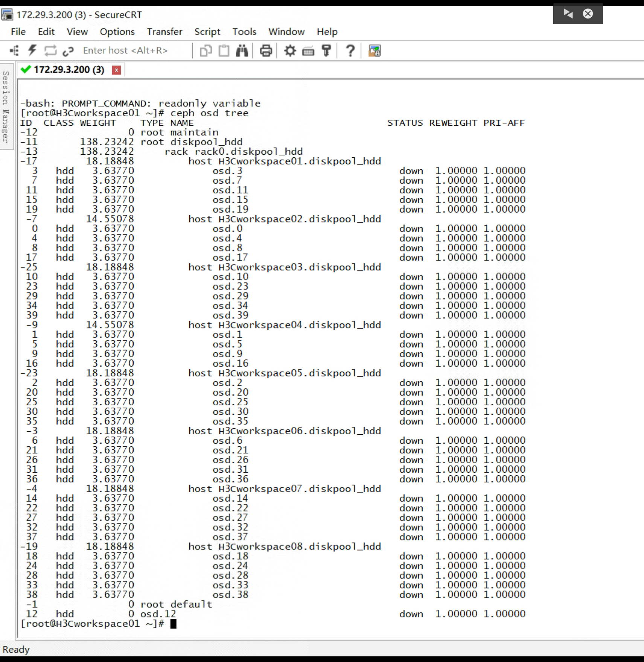Click the "CLASS" column header

click(58, 123)
